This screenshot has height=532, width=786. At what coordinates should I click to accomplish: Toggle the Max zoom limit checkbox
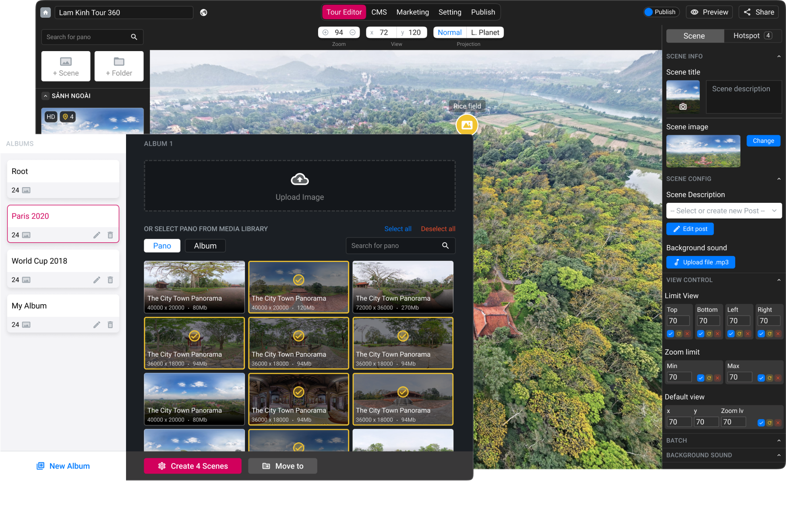[x=761, y=378]
